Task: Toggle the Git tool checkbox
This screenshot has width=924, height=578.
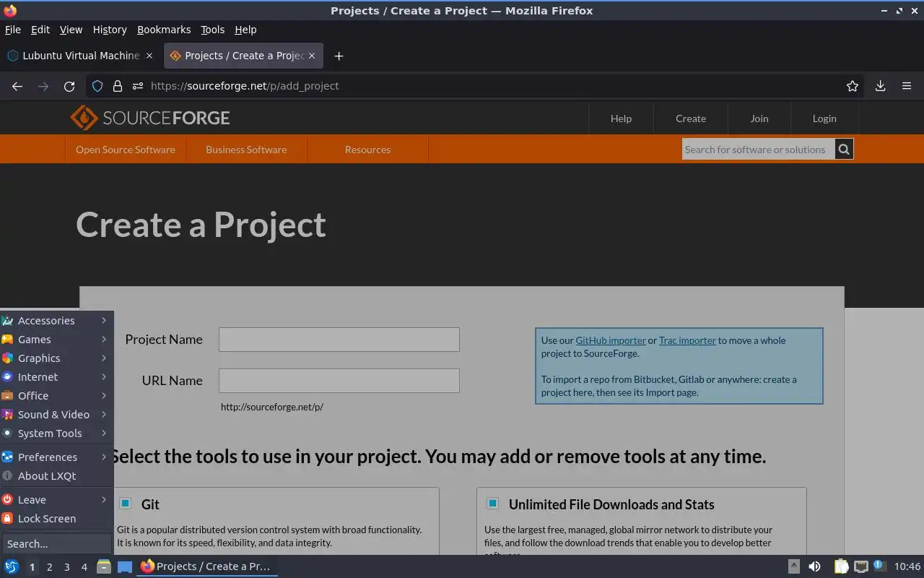Action: [x=125, y=504]
